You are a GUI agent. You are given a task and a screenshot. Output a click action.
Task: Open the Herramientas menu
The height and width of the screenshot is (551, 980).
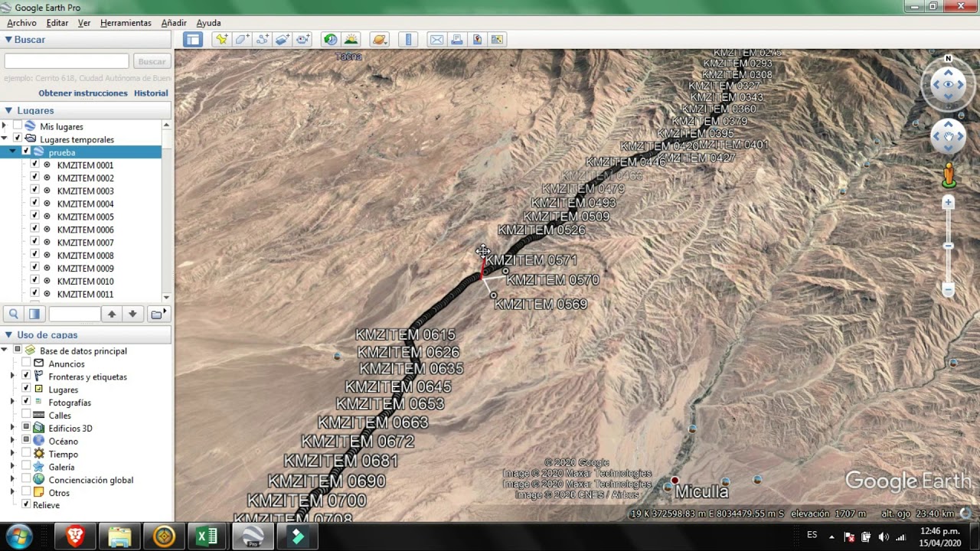126,23
